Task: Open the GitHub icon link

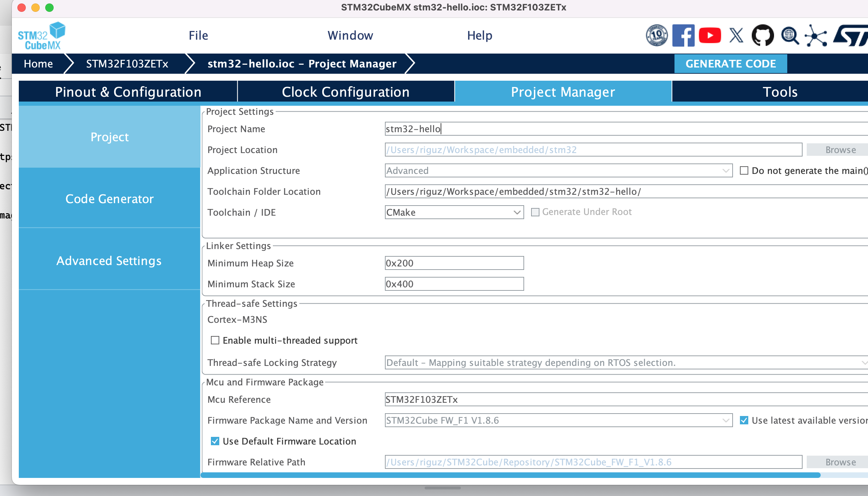Action: pos(762,35)
